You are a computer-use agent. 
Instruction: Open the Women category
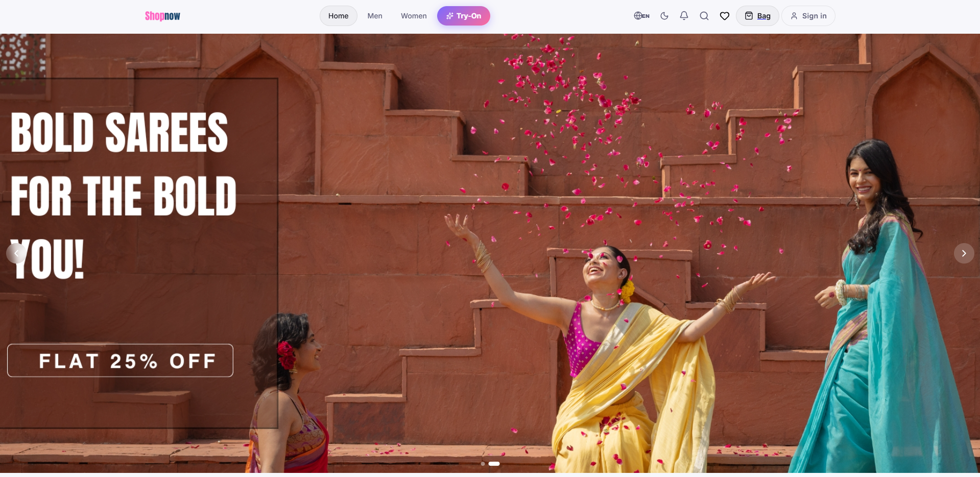[x=414, y=16]
